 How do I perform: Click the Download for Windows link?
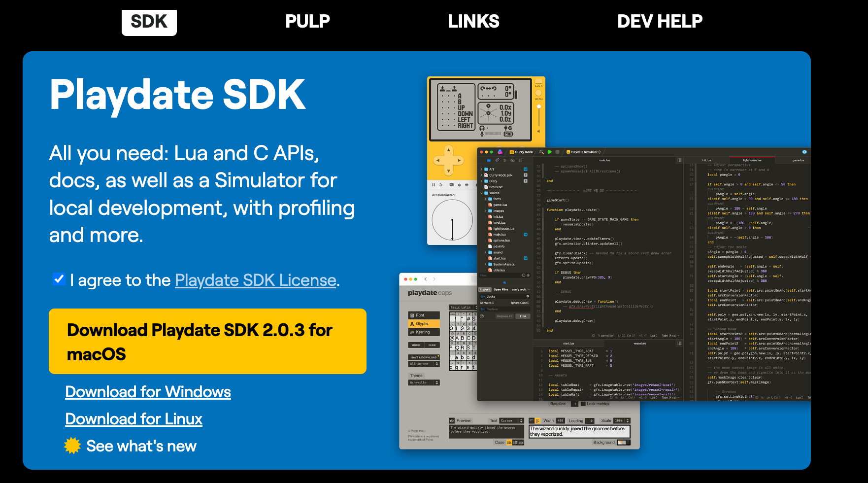(148, 392)
